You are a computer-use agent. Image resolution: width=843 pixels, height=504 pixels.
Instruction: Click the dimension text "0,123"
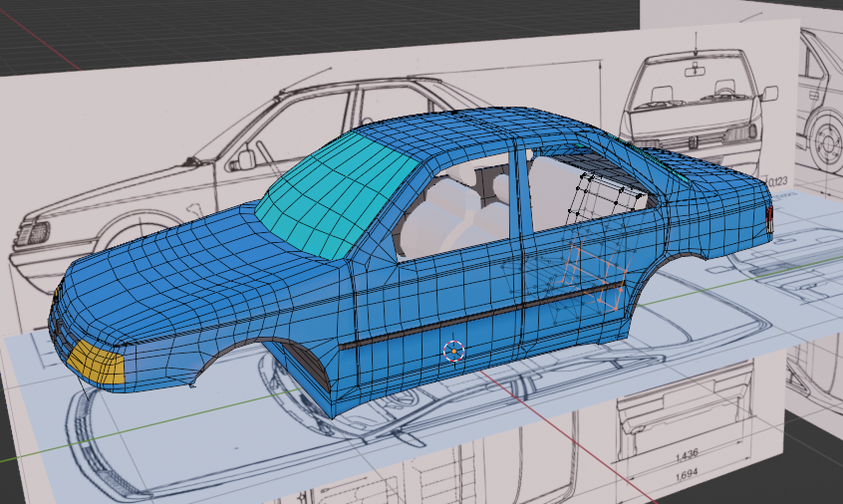(778, 181)
